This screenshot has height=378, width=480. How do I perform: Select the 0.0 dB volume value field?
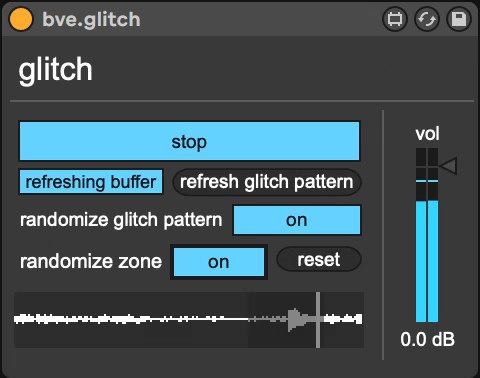click(x=428, y=340)
